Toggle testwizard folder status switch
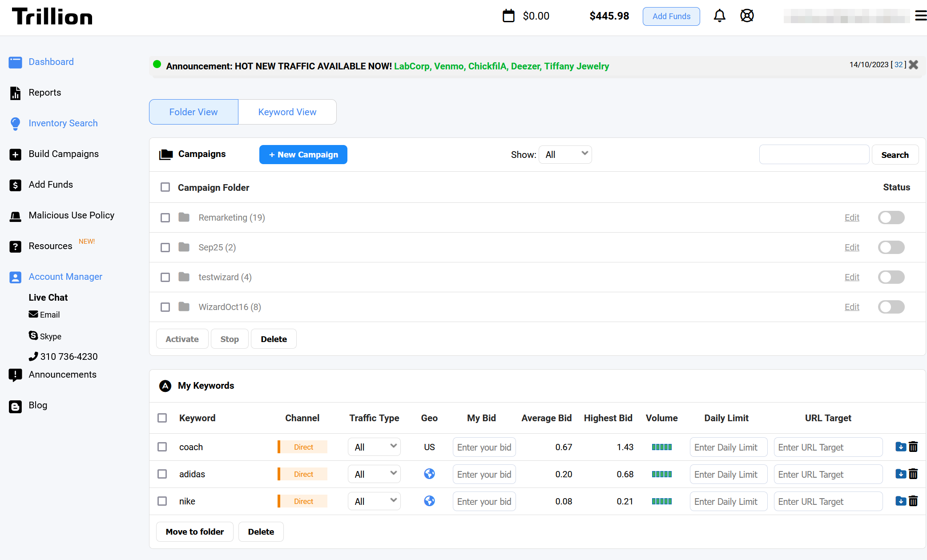Image resolution: width=927 pixels, height=560 pixels. pyautogui.click(x=891, y=277)
